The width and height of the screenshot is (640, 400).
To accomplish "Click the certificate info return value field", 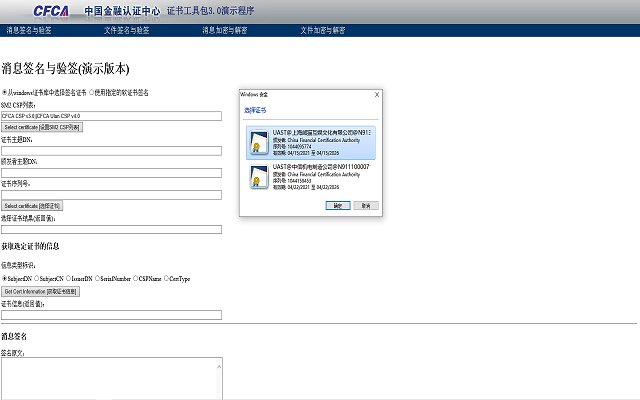I will 111,315.
